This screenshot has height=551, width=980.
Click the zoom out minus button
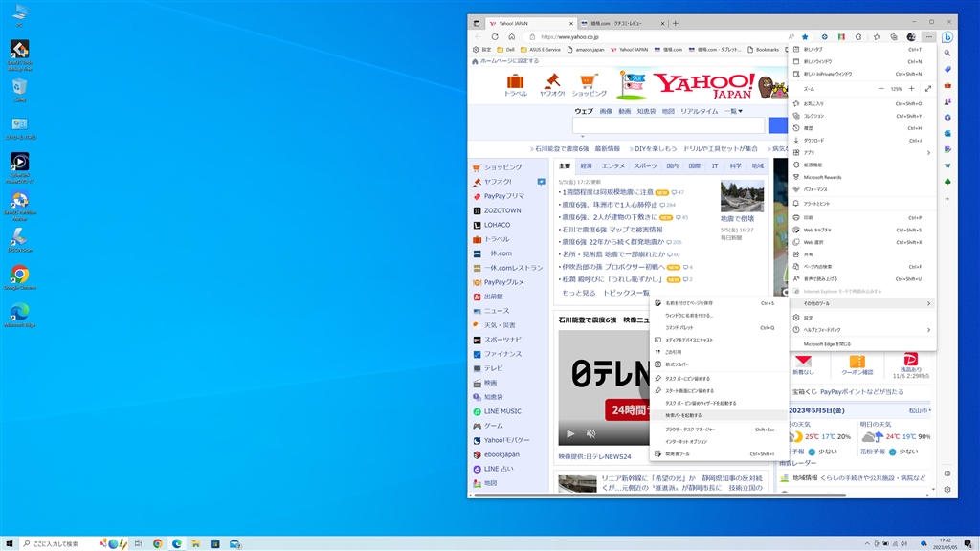pos(881,89)
